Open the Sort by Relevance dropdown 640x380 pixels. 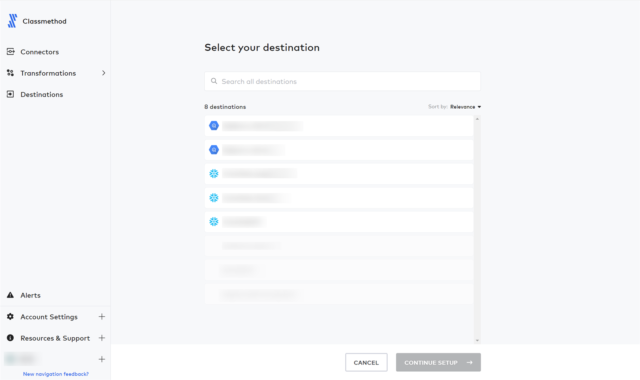(465, 107)
